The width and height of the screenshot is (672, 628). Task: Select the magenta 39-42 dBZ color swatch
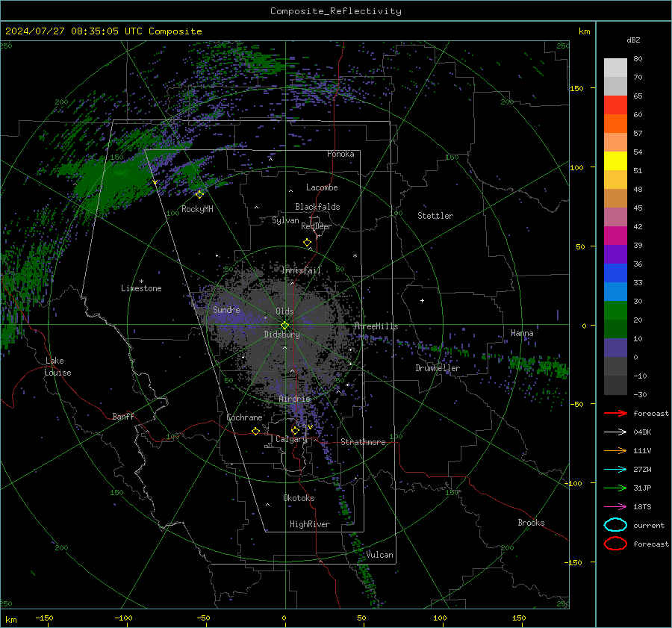point(615,235)
